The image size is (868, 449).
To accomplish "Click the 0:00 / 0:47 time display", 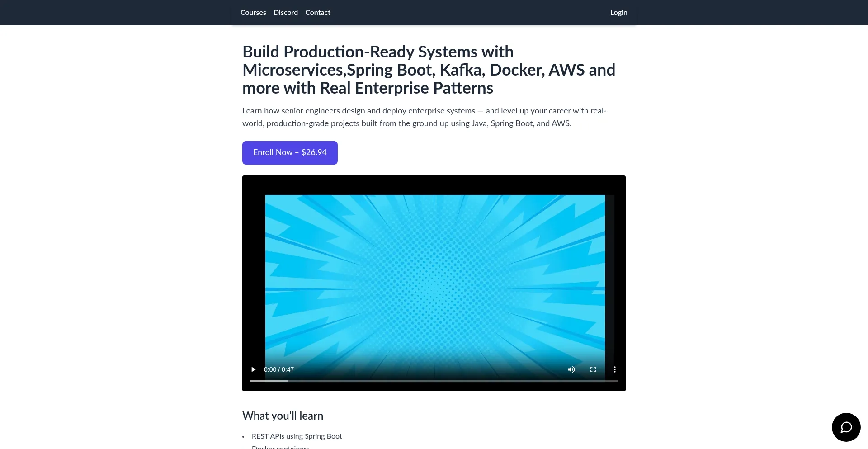I will [x=279, y=369].
